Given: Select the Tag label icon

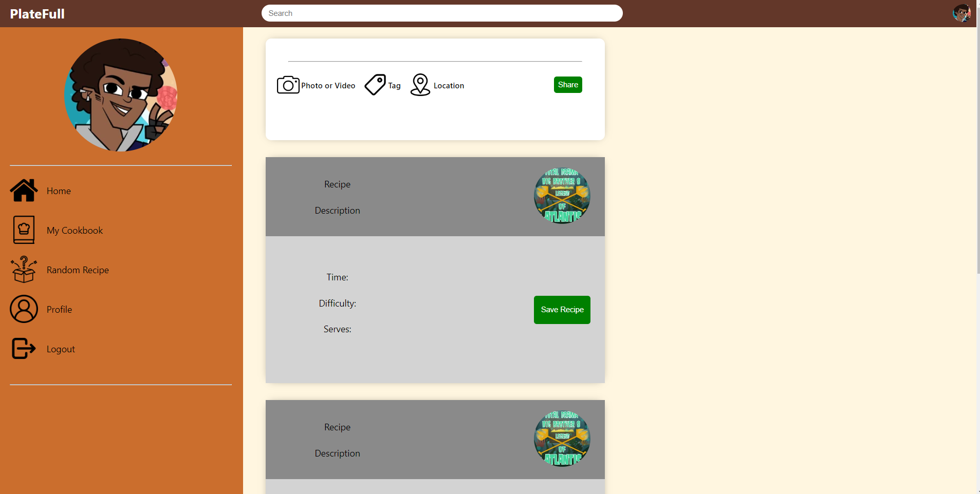Looking at the screenshot, I should pyautogui.click(x=375, y=85).
